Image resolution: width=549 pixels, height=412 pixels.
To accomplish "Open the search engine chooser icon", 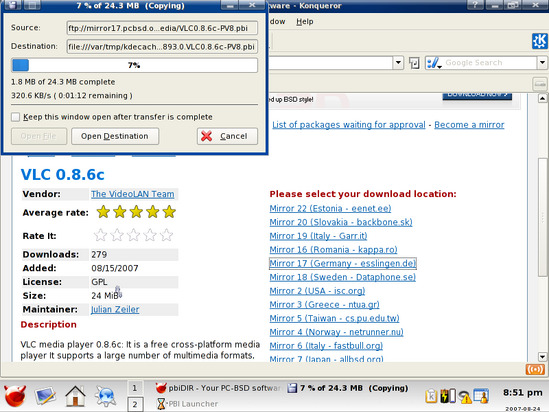I will pyautogui.click(x=433, y=63).
